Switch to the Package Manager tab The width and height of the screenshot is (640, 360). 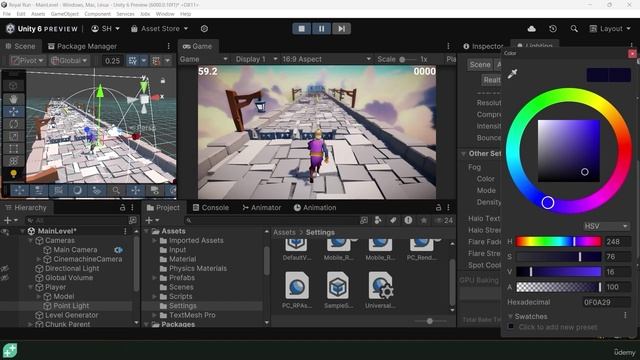click(82, 46)
